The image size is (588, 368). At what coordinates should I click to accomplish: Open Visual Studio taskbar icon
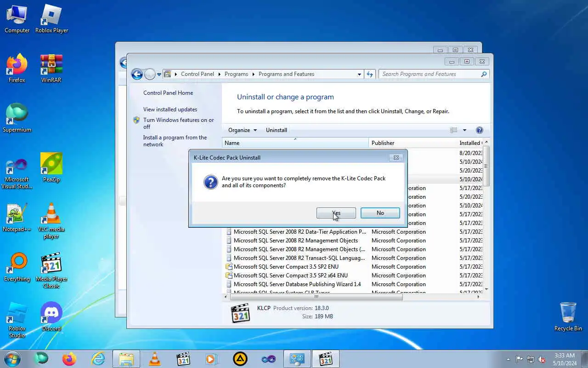point(268,359)
